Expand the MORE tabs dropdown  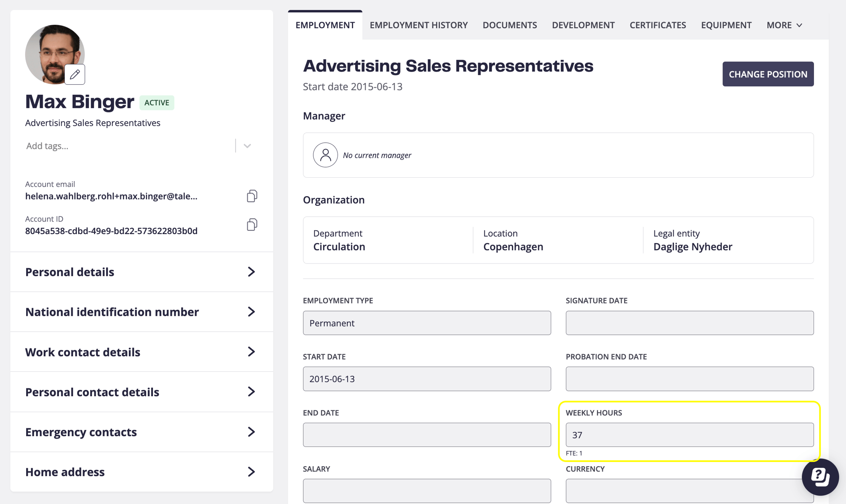(x=784, y=25)
